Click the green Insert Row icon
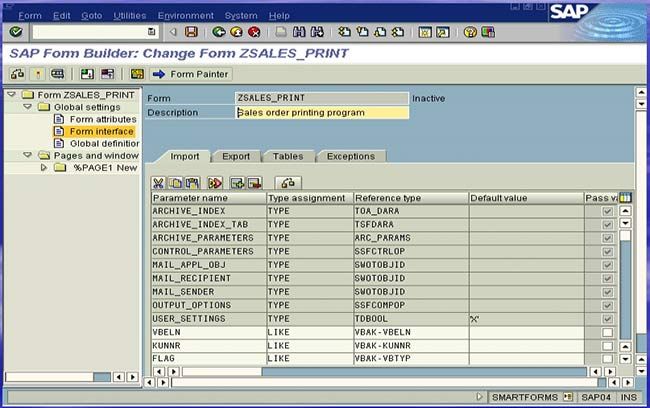 point(238,183)
